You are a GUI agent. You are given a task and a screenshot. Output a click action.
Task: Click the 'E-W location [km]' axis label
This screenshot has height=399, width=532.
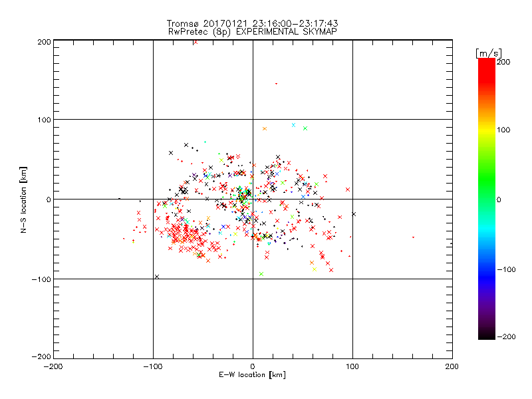tap(252, 374)
